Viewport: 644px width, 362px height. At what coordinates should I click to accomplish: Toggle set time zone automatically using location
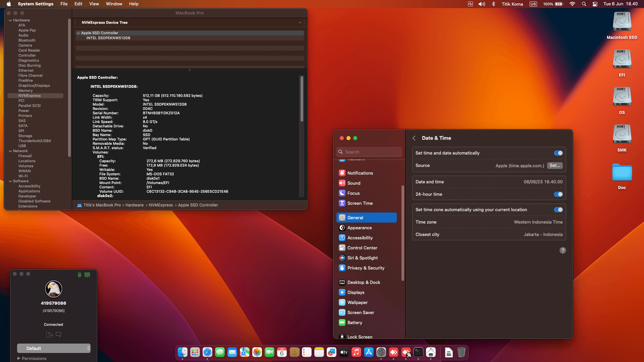pyautogui.click(x=558, y=210)
